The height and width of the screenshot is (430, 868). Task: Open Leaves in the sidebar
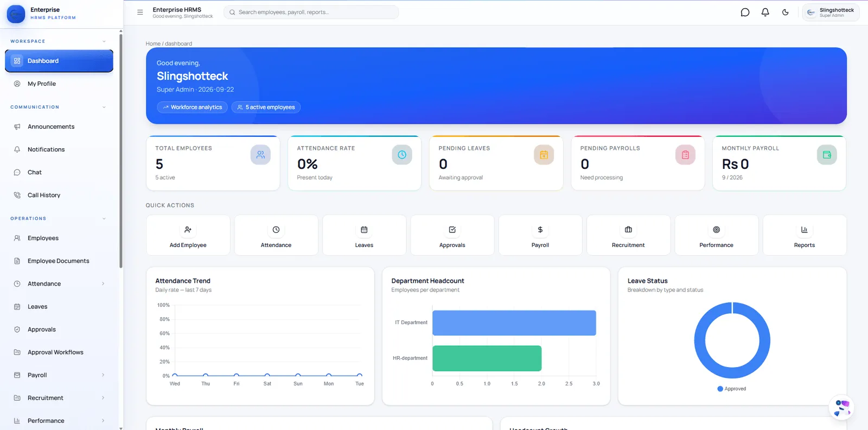[59, 306]
